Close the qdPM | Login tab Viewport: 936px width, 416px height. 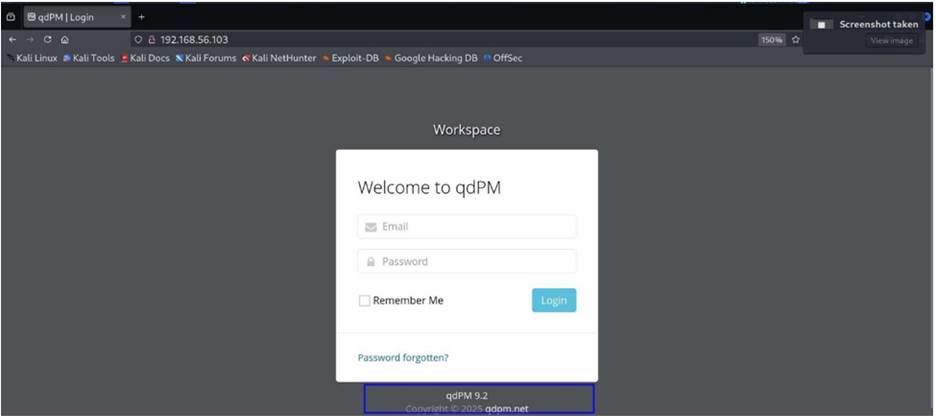pyautogui.click(x=123, y=17)
